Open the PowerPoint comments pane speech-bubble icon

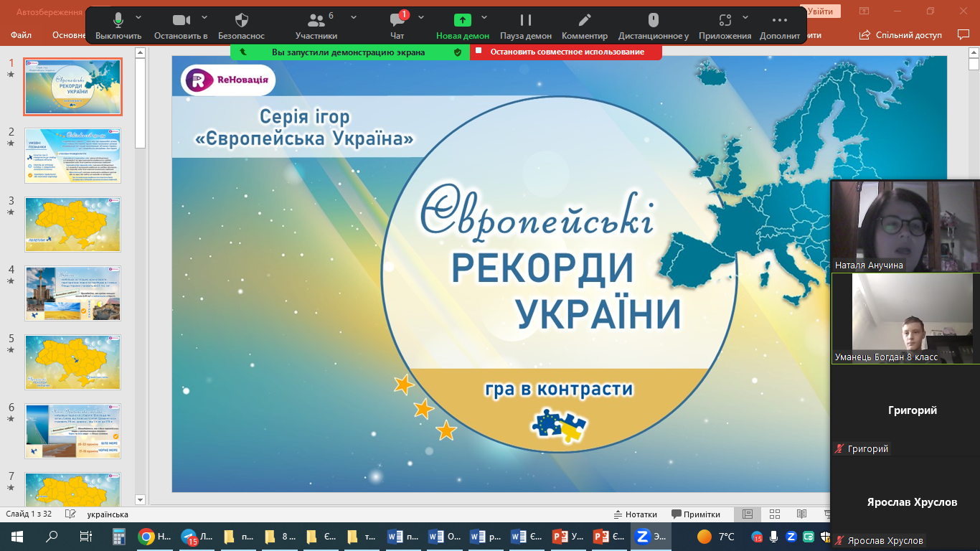[963, 34]
